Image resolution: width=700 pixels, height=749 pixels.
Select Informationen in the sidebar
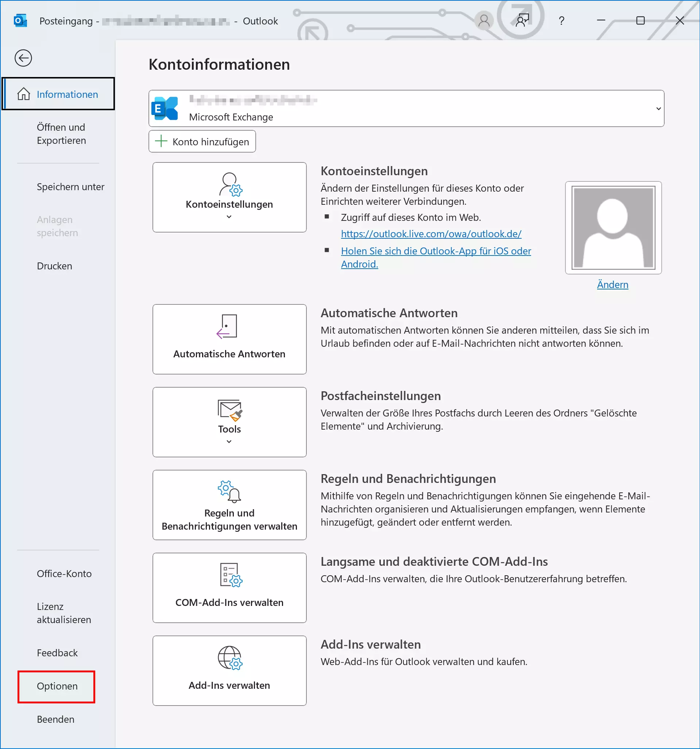coord(58,94)
